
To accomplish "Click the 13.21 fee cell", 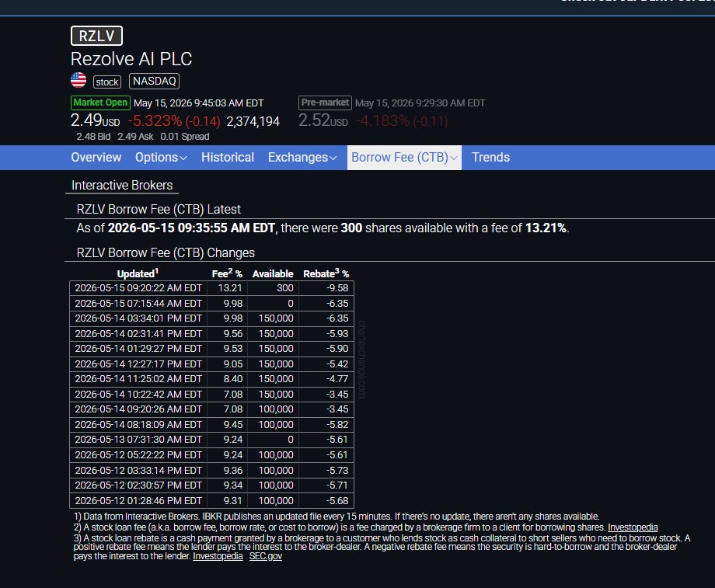I will pyautogui.click(x=230, y=288).
